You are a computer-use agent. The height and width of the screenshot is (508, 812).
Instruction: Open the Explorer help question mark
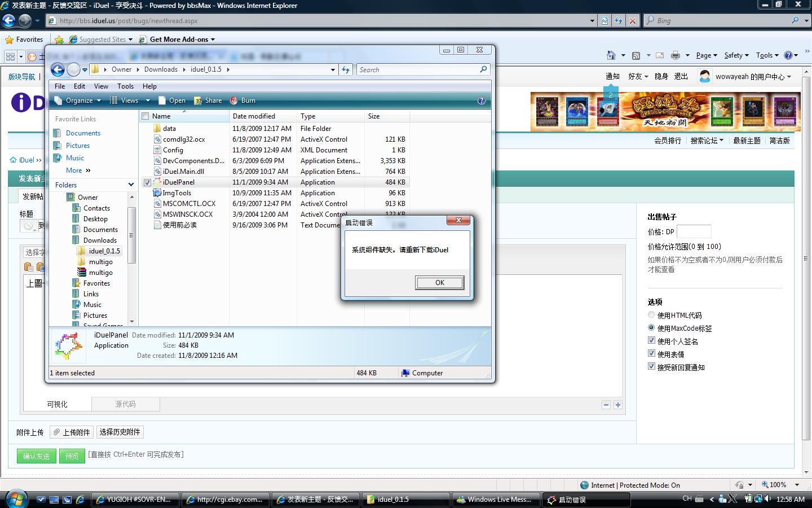[481, 100]
